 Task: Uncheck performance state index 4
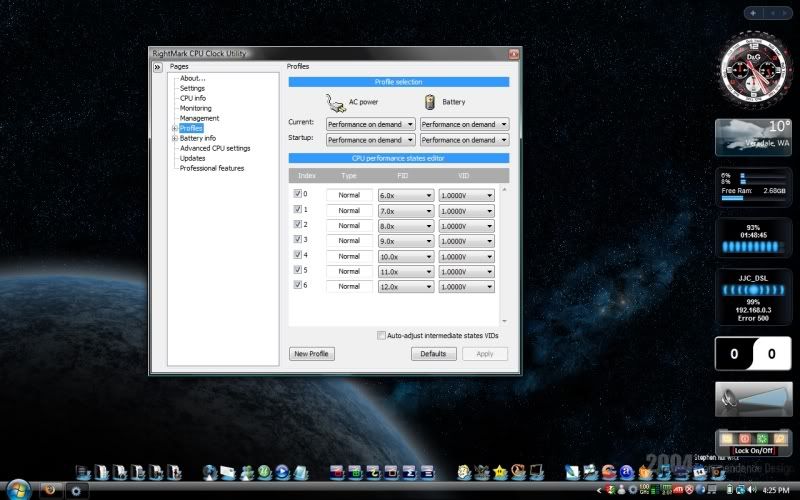tap(298, 255)
